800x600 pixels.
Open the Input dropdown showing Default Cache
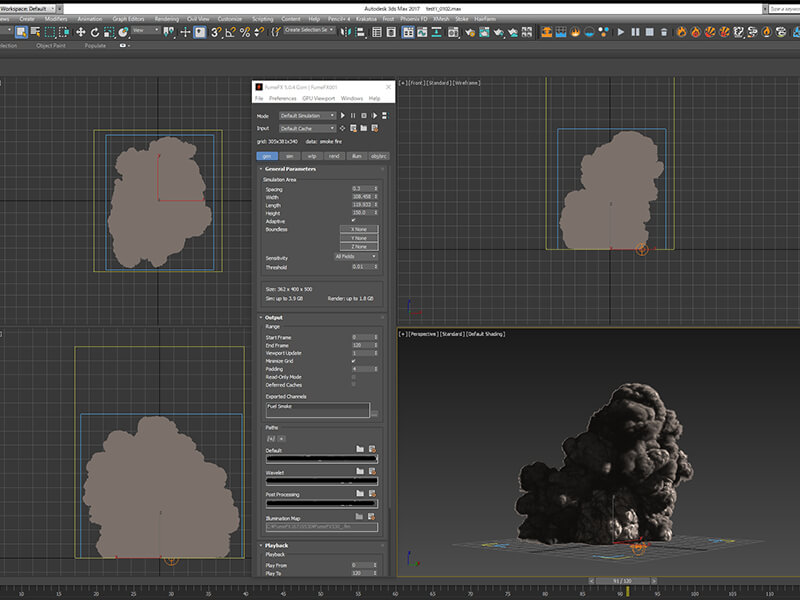coord(306,128)
